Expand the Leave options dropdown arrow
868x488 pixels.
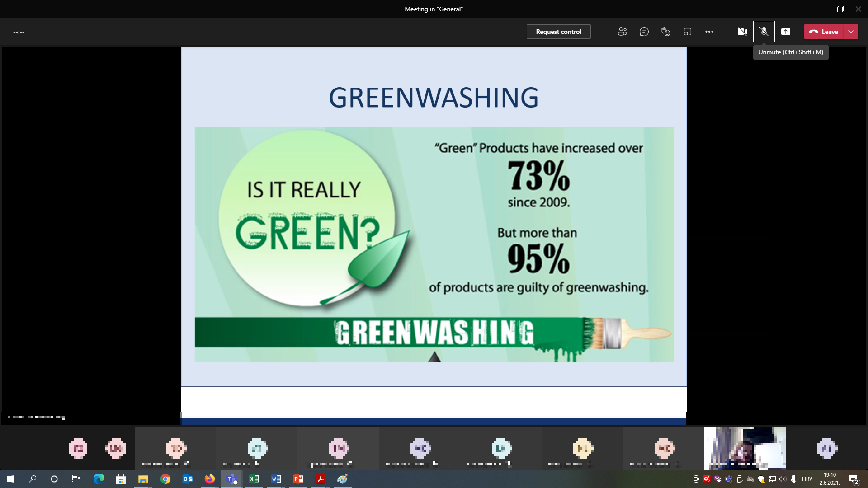pos(851,32)
